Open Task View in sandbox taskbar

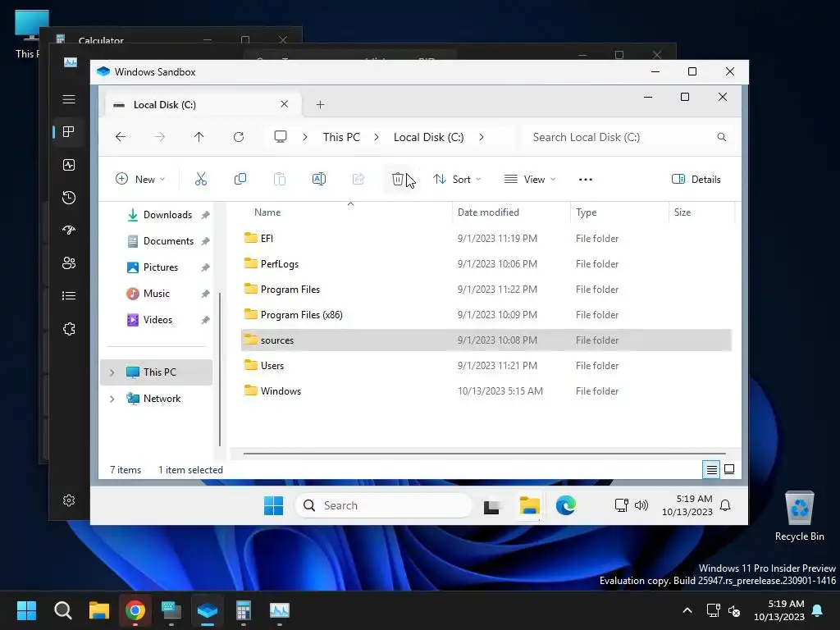[491, 506]
